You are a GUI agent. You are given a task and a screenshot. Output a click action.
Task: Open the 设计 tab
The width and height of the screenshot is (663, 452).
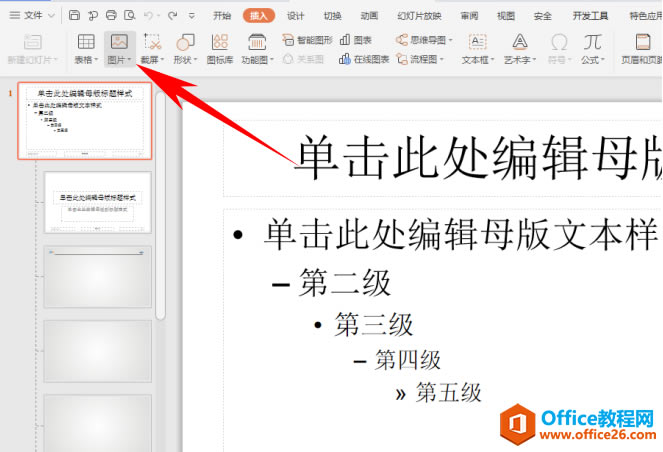[x=295, y=16]
